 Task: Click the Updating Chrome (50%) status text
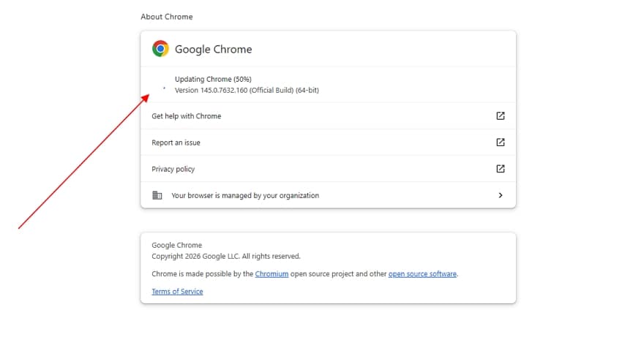(x=213, y=79)
